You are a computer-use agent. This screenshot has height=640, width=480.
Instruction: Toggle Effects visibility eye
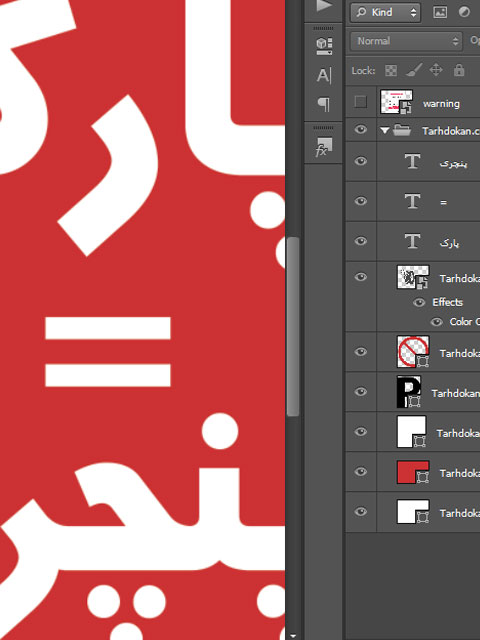click(419, 302)
